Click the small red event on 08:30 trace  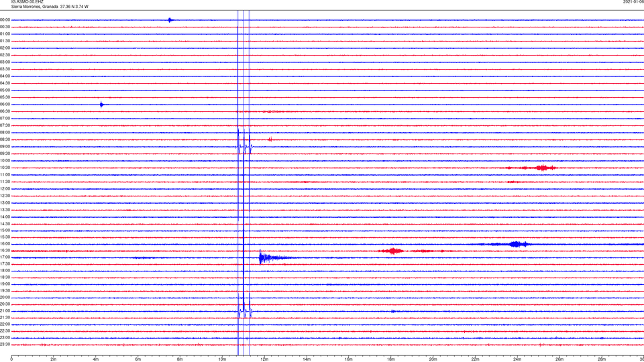coord(270,139)
